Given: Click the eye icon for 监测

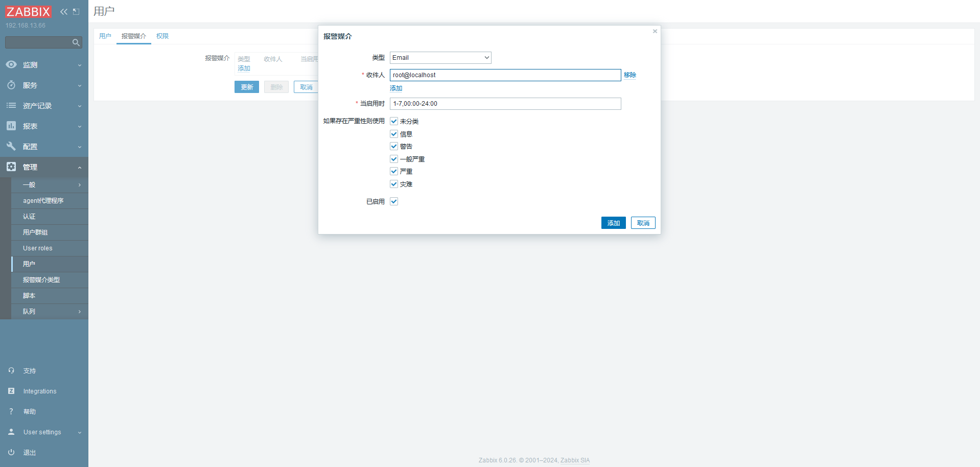Looking at the screenshot, I should click(11, 65).
